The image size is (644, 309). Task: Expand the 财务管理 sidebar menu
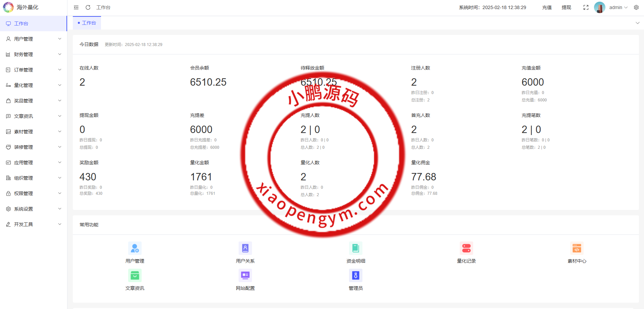34,54
